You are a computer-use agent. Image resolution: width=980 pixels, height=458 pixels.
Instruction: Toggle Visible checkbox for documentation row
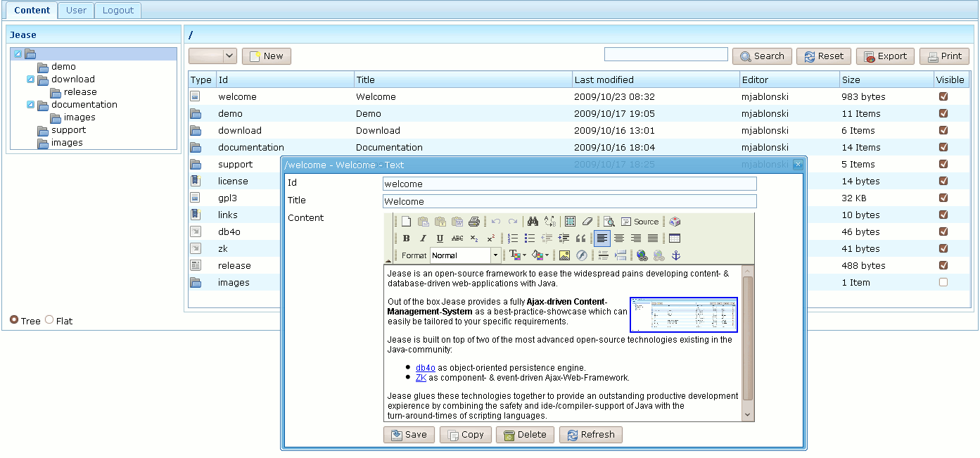click(x=943, y=147)
